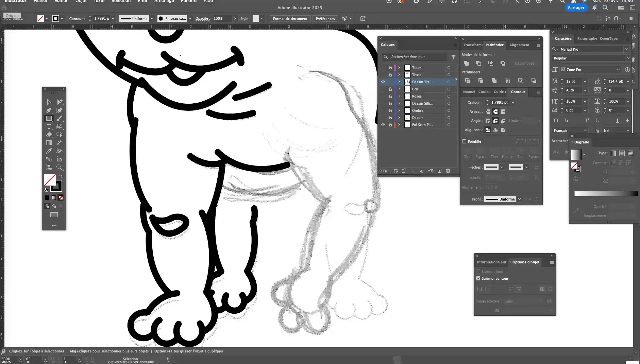Activate the Zoom magnifier tool
Screen dimensions: 640x364
coord(60,167)
